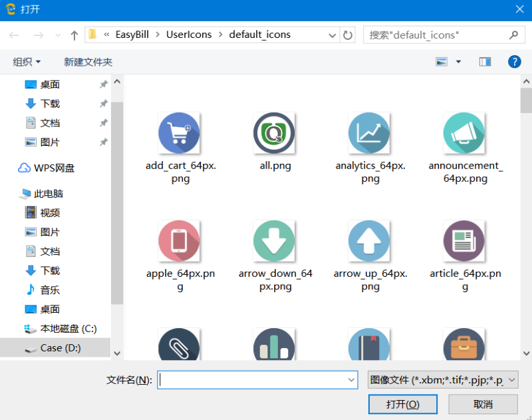Image resolution: width=532 pixels, height=420 pixels.
Task: Expand the chevron after UserIcons
Action: (x=221, y=35)
